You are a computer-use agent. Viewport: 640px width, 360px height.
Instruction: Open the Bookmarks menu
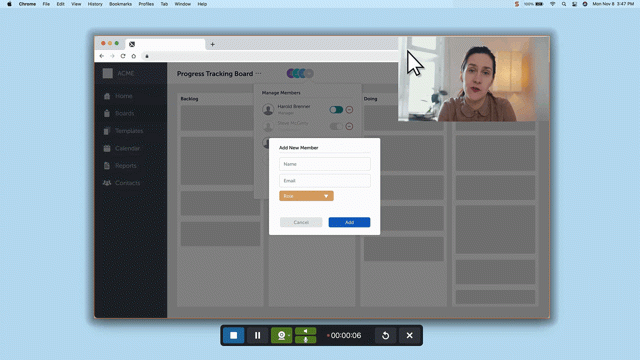click(x=120, y=4)
